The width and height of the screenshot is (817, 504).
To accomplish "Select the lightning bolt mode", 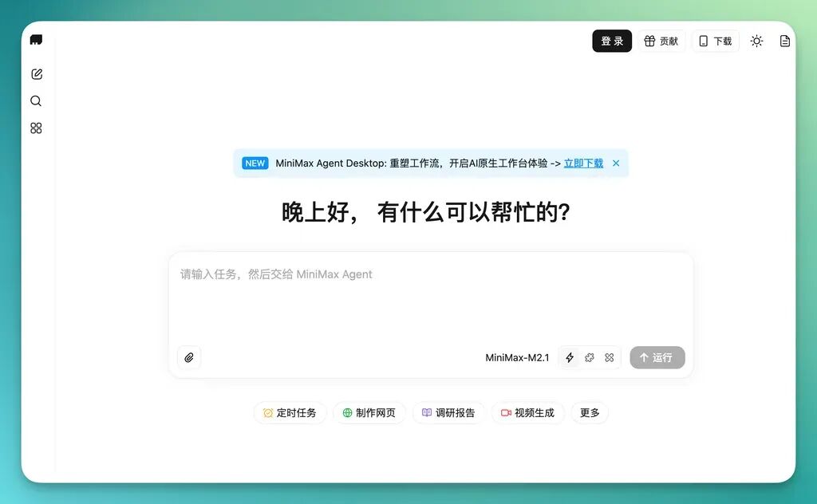I will [x=570, y=358].
